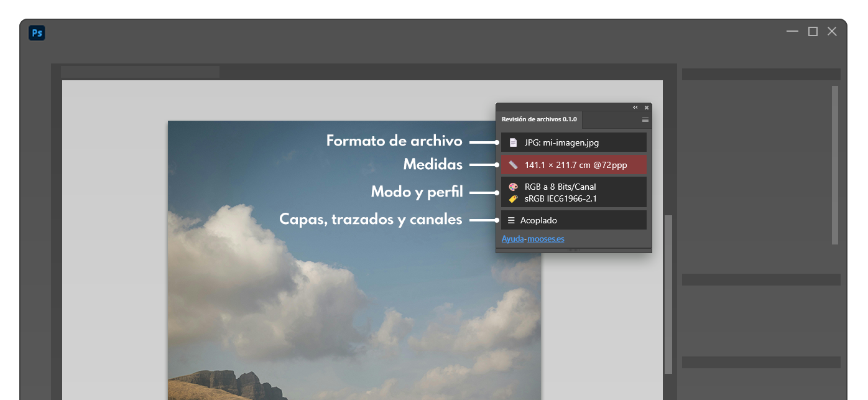The height and width of the screenshot is (400, 868).
Task: Click the sRGB IEC61966-2.1 profile text
Action: [561, 199]
